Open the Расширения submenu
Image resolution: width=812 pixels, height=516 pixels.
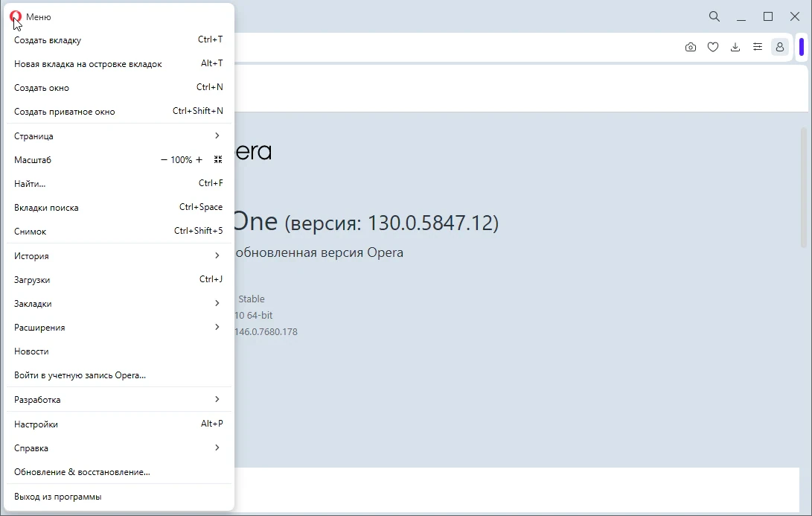click(x=119, y=328)
